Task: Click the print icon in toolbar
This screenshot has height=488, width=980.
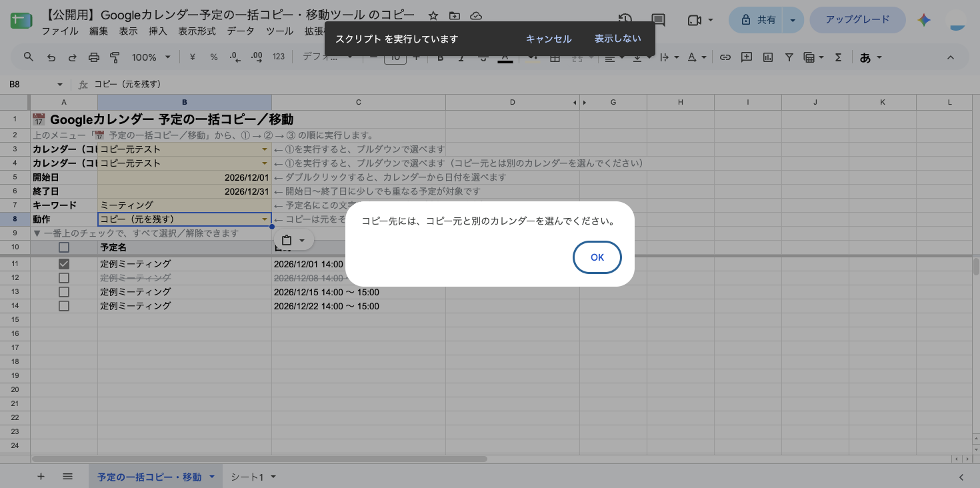Action: (x=93, y=57)
